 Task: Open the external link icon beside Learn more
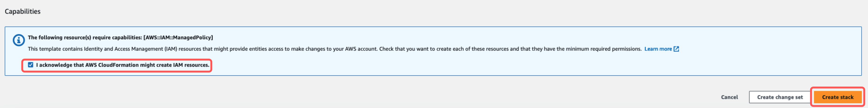pos(676,49)
